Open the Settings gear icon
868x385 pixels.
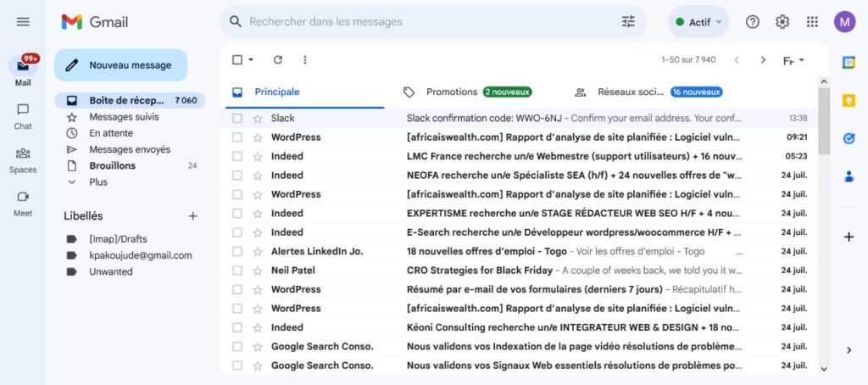tap(782, 21)
